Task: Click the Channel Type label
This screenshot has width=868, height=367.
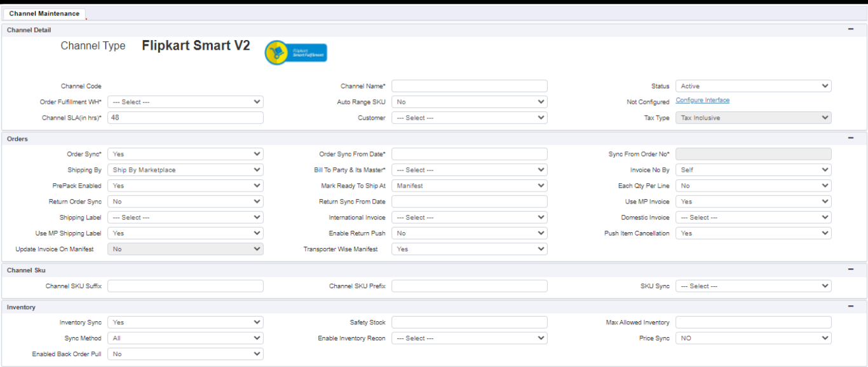Action: click(93, 46)
